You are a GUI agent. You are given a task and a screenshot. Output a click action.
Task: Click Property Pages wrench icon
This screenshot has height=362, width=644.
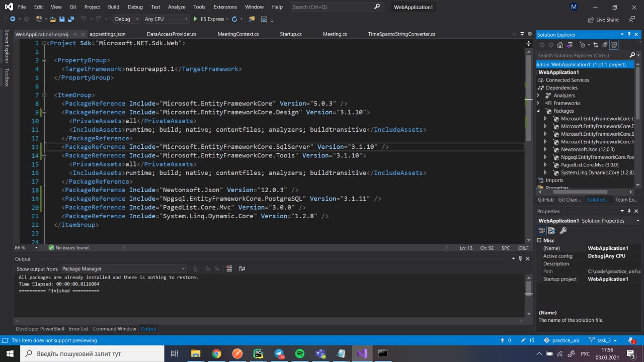coord(563,231)
